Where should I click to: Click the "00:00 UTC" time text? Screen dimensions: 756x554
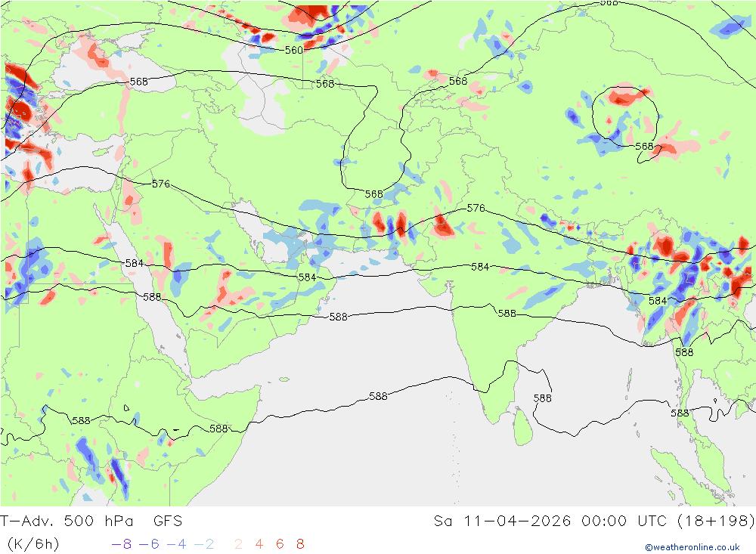click(x=624, y=522)
